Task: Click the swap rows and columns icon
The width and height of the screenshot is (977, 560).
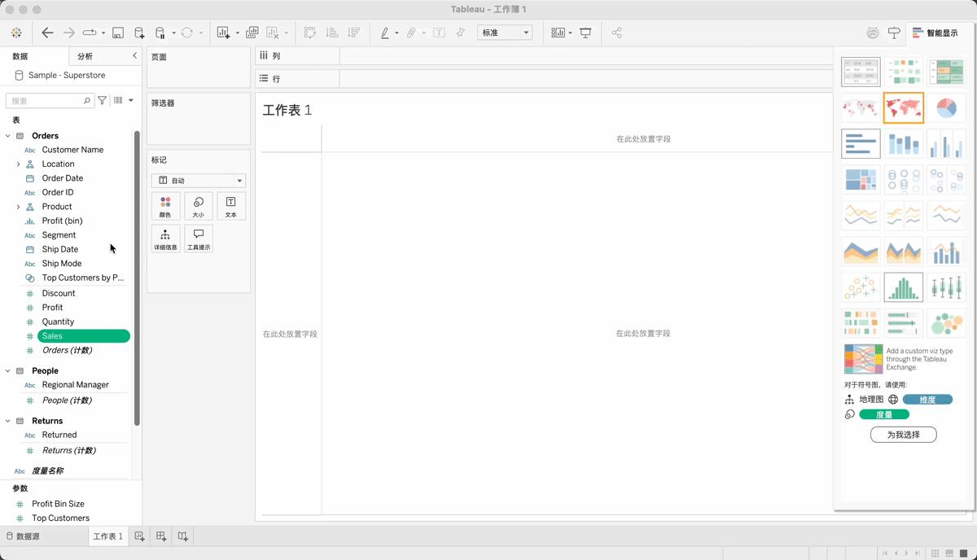Action: pos(310,33)
